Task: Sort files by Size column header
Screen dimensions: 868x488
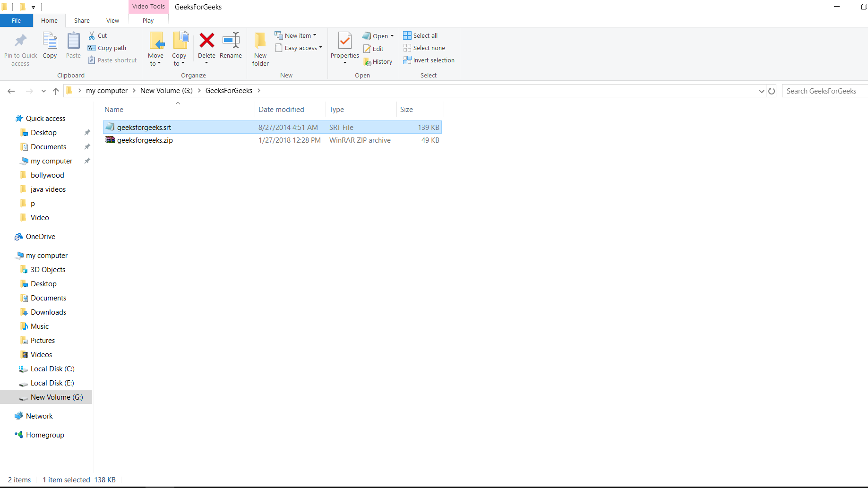Action: 420,109
